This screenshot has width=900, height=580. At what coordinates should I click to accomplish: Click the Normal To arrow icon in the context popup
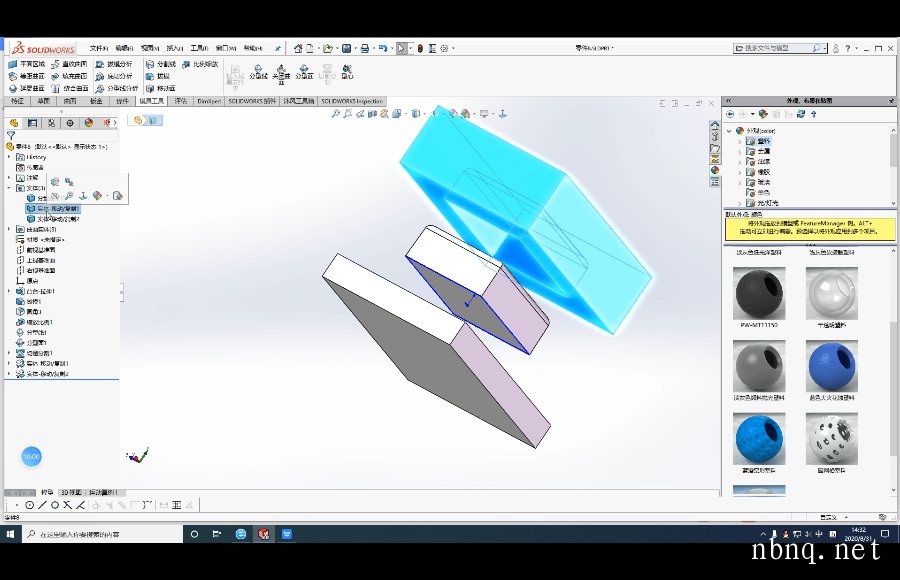pos(83,196)
